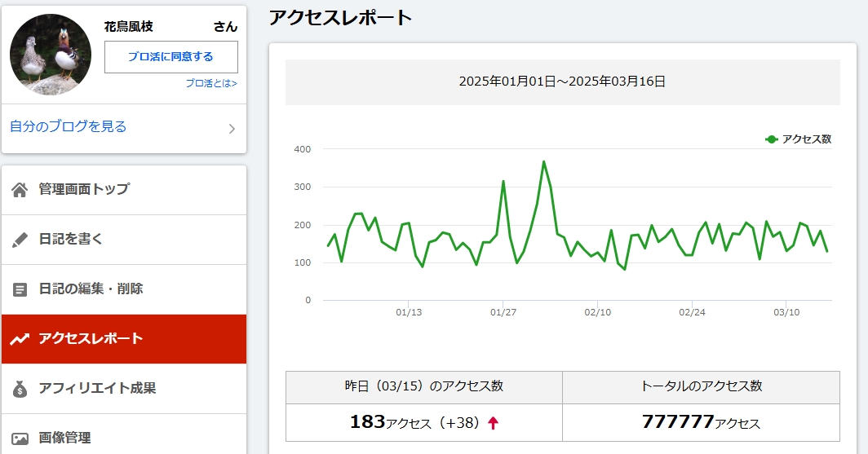This screenshot has height=454, width=868.
Task: Click the highest peak on access graph
Action: click(543, 161)
